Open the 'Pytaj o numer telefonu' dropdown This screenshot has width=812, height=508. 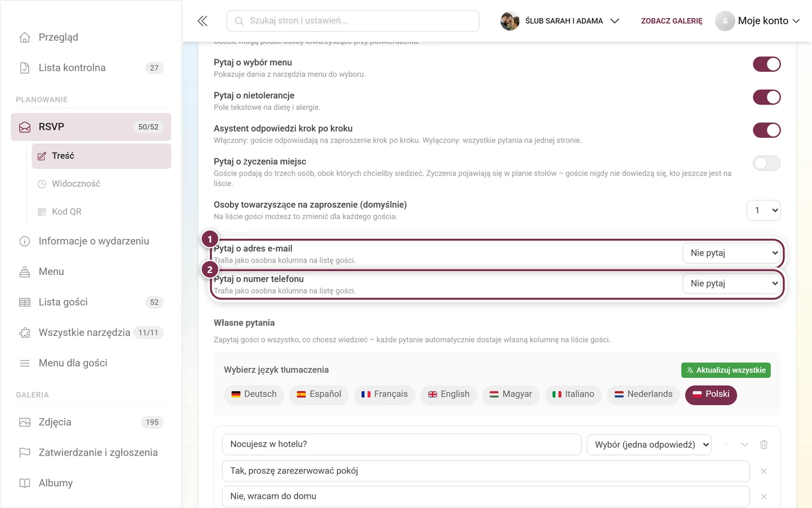[x=731, y=283]
